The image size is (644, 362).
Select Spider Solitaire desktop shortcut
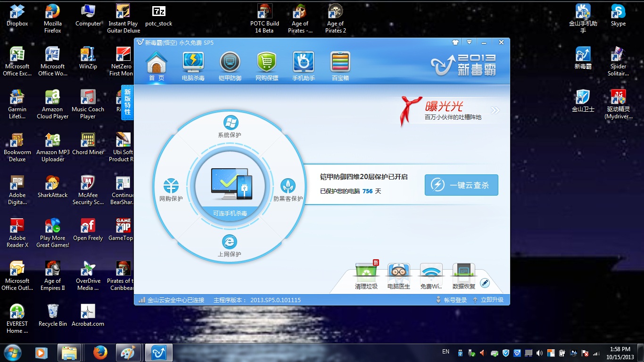pyautogui.click(x=618, y=61)
